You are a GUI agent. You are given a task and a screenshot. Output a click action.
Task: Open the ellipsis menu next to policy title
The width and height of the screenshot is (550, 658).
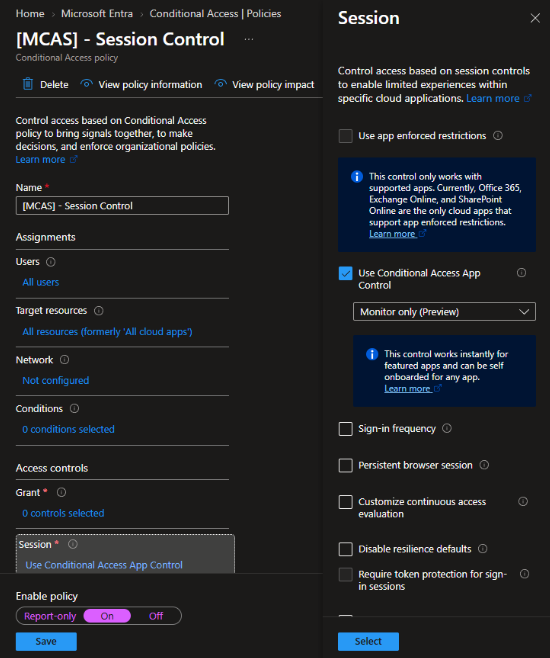tap(249, 39)
